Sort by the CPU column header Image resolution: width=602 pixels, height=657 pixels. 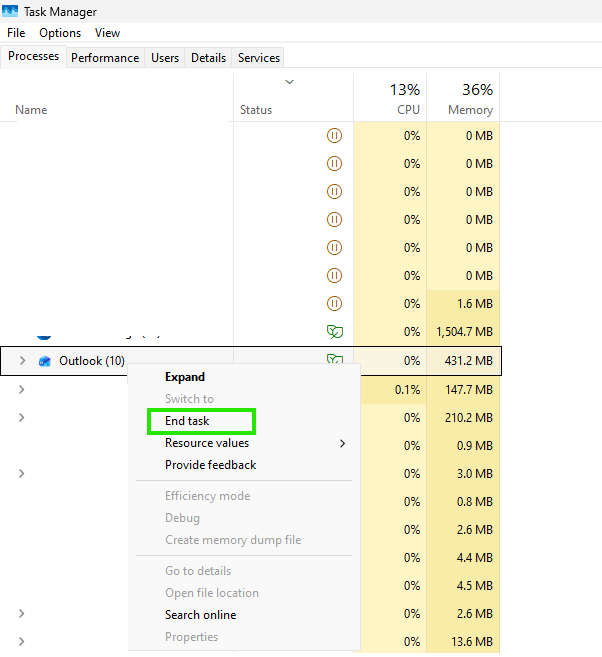point(408,110)
